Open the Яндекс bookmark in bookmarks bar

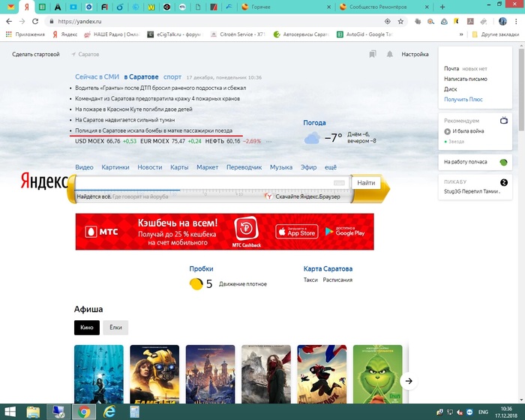click(65, 34)
